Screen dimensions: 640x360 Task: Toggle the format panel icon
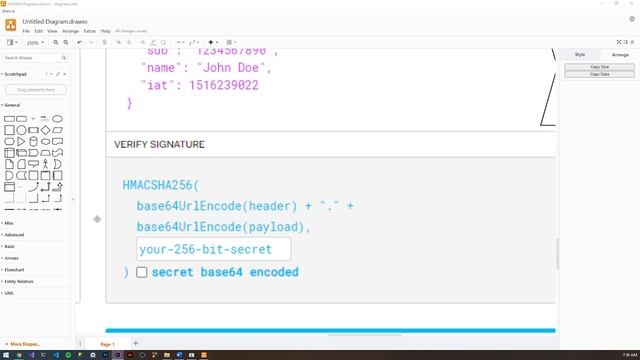coord(626,42)
